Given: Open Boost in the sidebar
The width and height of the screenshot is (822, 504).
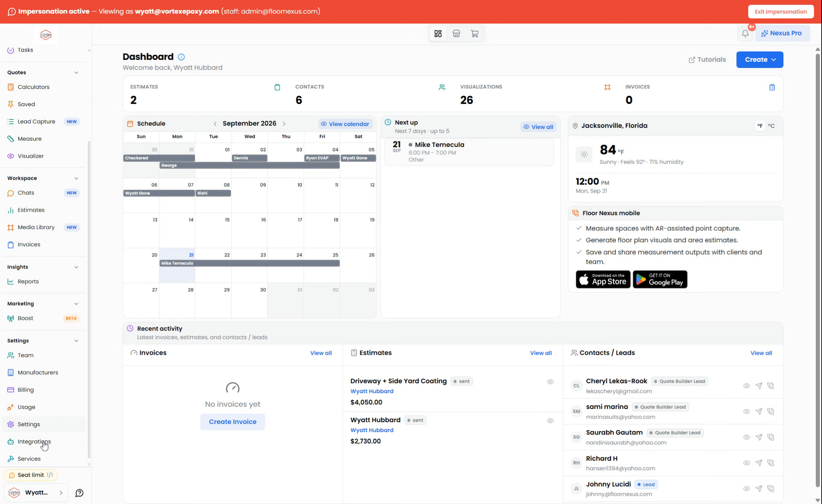Looking at the screenshot, I should point(43,318).
